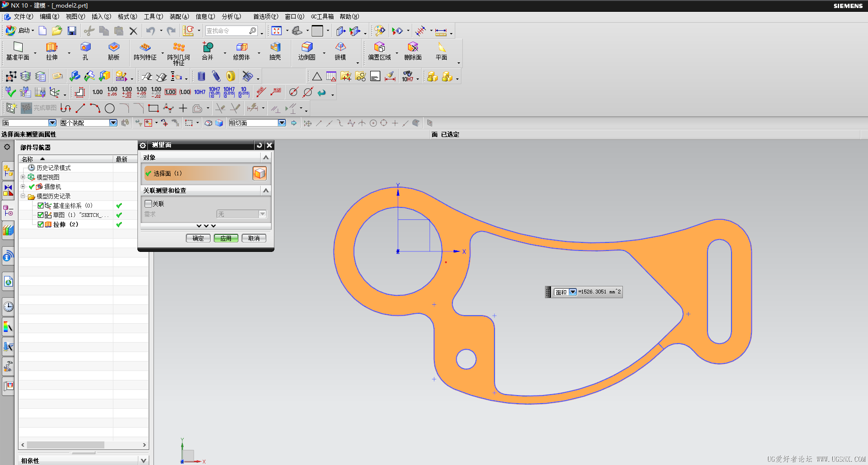
Task: Uncheck the 基准坐标系 (0) tree item
Action: click(x=41, y=206)
